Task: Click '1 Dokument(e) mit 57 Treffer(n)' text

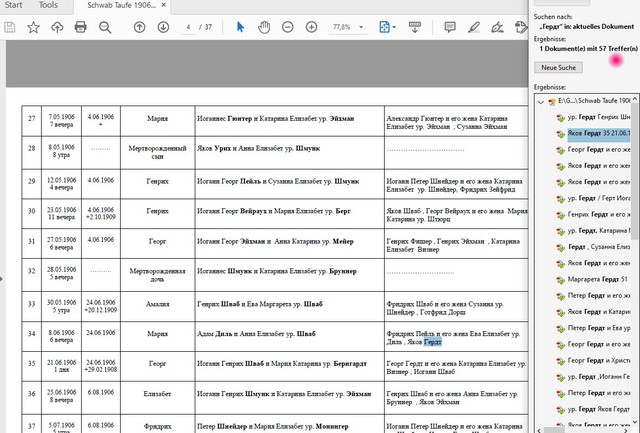Action: (x=588, y=49)
